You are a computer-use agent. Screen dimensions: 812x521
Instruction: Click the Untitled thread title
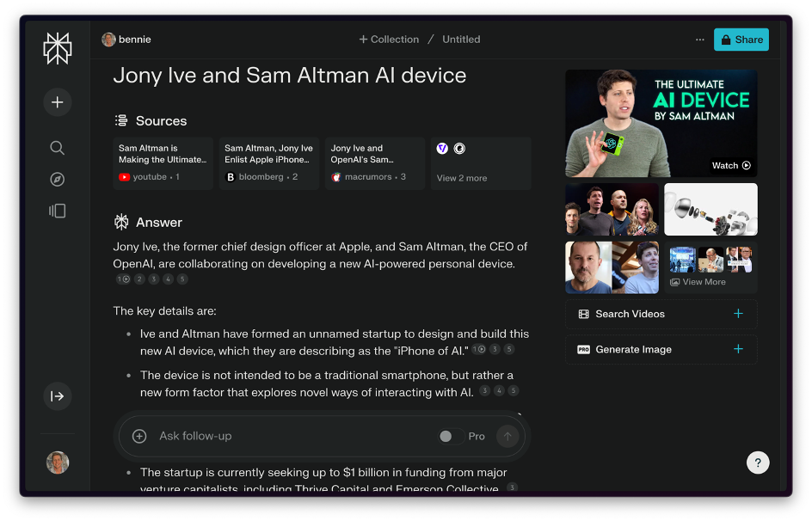point(461,40)
